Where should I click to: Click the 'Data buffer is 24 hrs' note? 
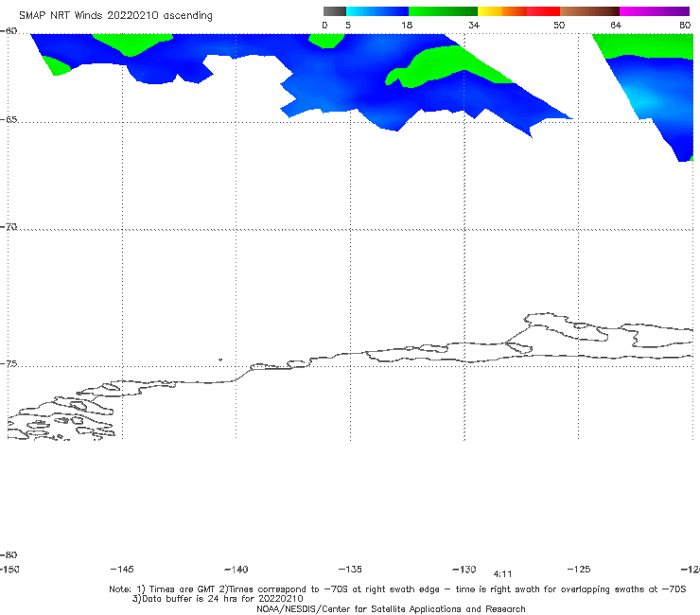pos(218,599)
